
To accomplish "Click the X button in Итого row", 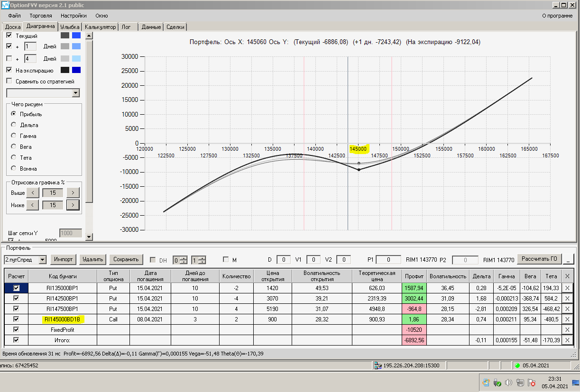I will [x=567, y=340].
